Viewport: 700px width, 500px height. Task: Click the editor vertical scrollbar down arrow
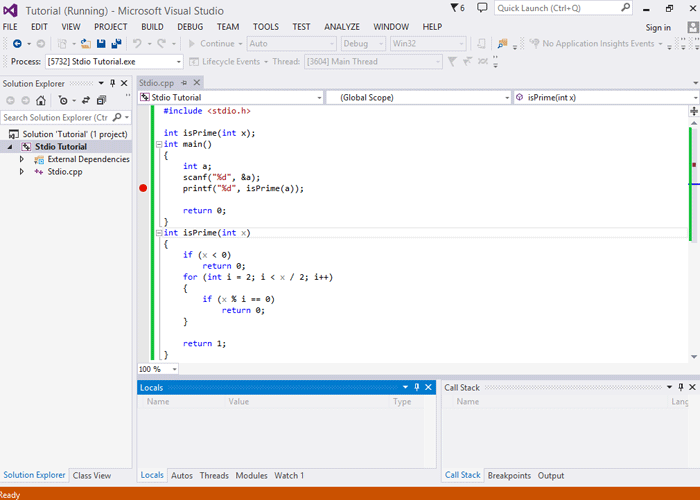pos(694,357)
